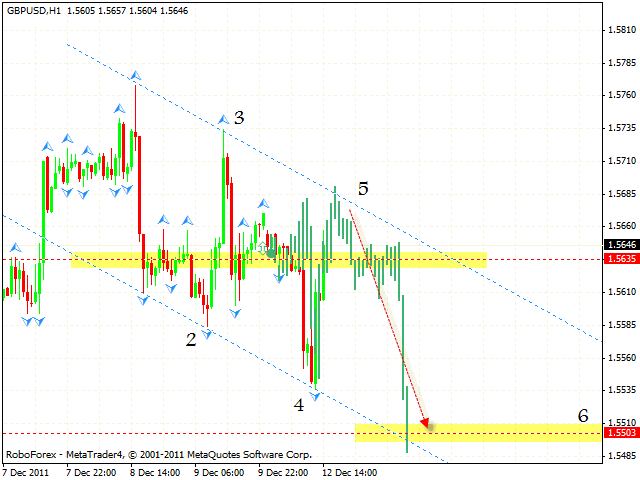The width and height of the screenshot is (640, 480).
Task: Select the wave label 2
Action: pyautogui.click(x=190, y=339)
